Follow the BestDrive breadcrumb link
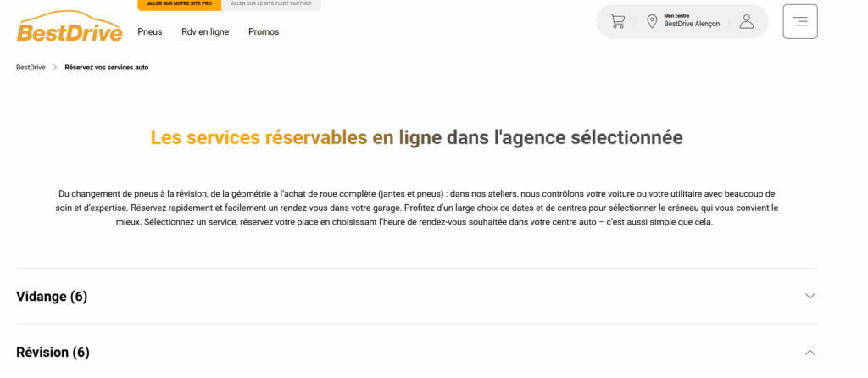 click(31, 67)
